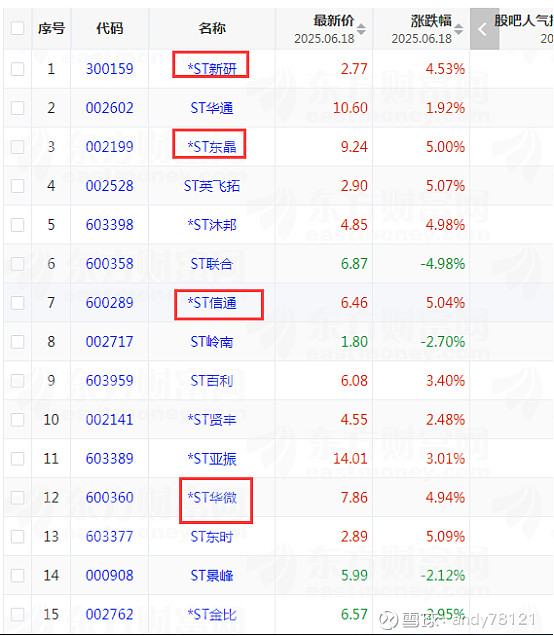The image size is (554, 636).
Task: Open stock code 000908
Action: [x=110, y=575]
